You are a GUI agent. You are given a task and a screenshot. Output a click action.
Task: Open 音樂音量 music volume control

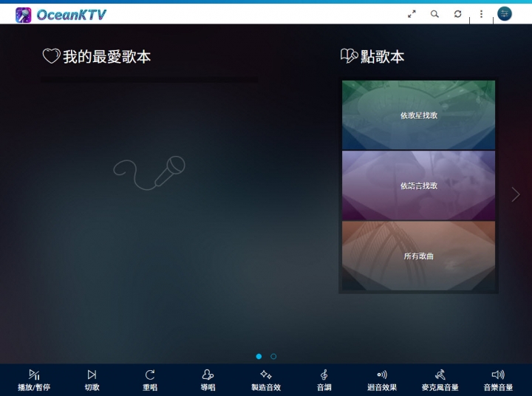tap(498, 380)
